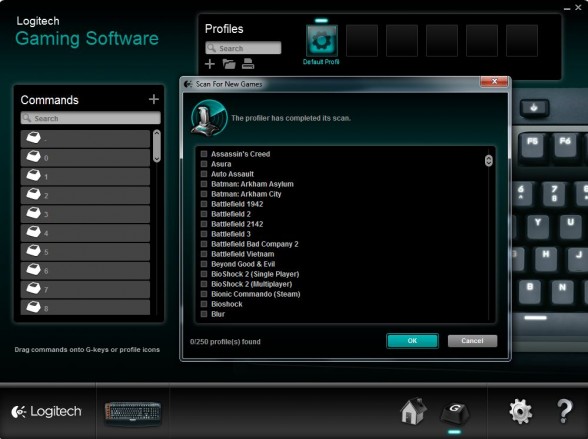Open the home screen icon
Image resolution: width=588 pixels, height=439 pixels.
coord(414,411)
